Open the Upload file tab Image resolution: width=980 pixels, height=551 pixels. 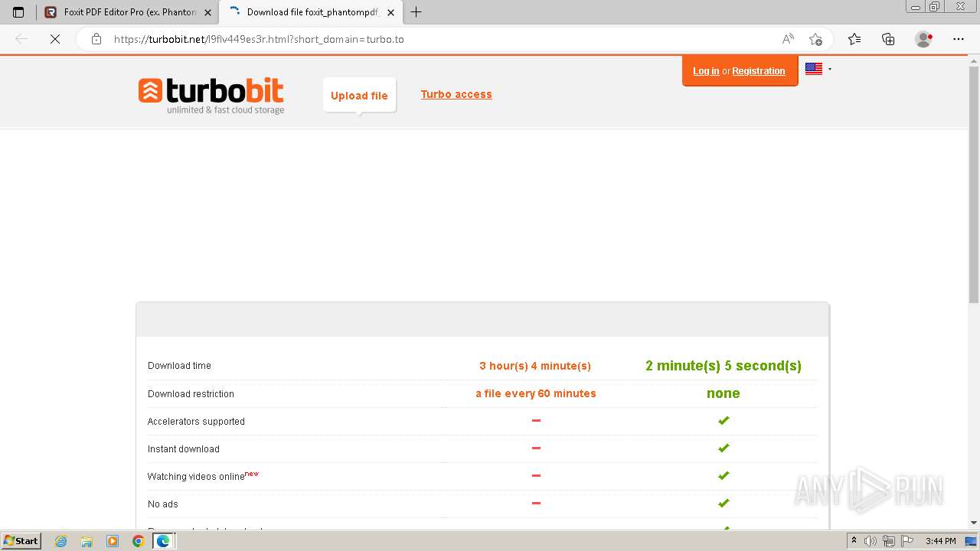[359, 96]
